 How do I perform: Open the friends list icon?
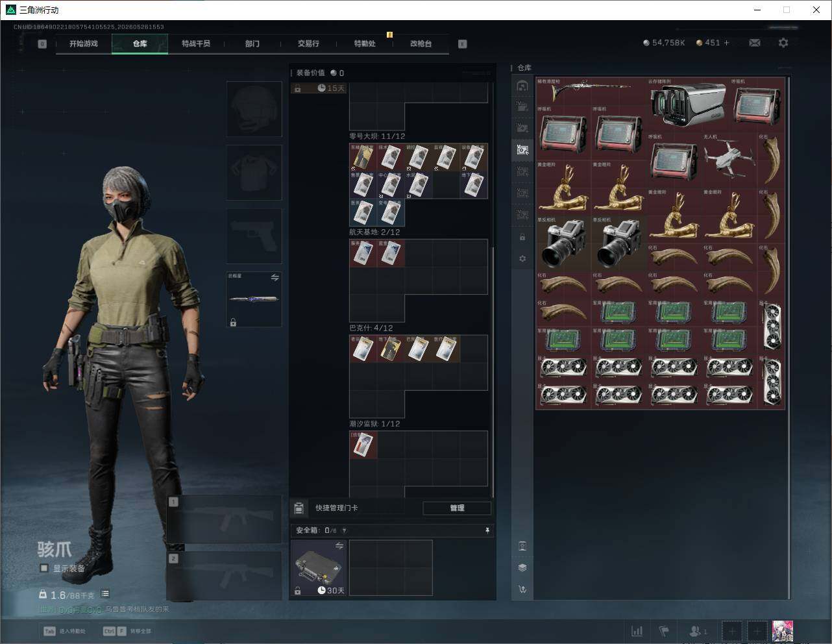(698, 631)
